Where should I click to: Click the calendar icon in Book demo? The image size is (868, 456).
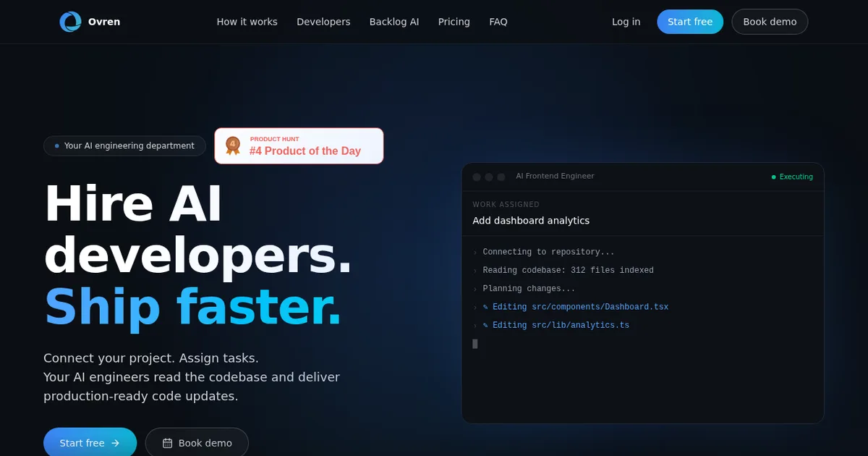(x=167, y=443)
